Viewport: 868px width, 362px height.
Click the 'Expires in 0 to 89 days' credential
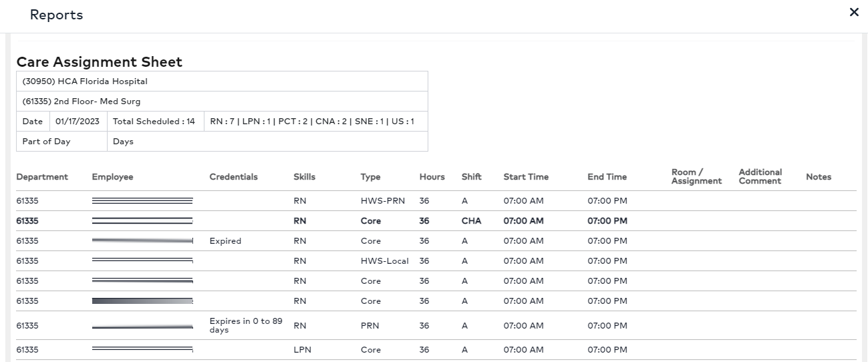[245, 325]
